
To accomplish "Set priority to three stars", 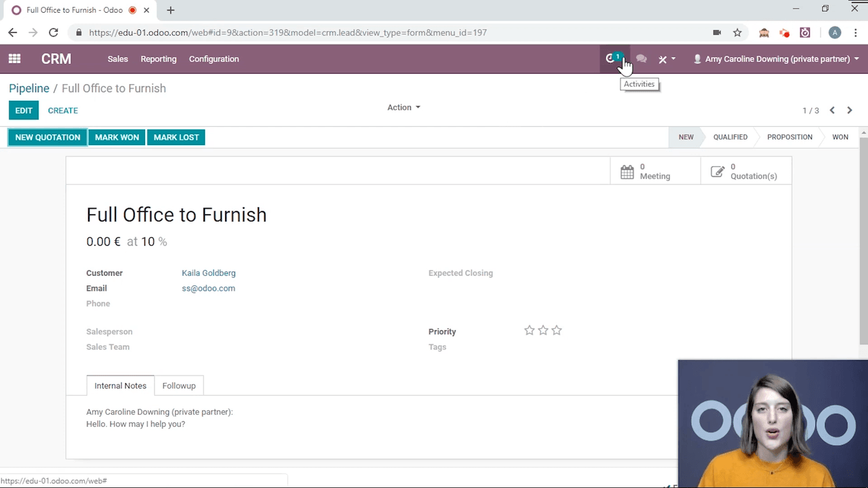I will [x=557, y=331].
